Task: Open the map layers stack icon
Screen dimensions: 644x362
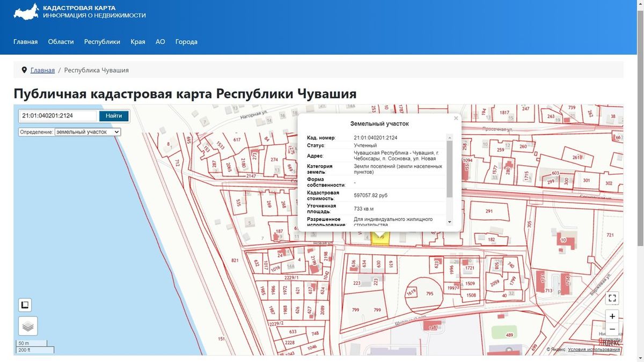Action: (28, 326)
